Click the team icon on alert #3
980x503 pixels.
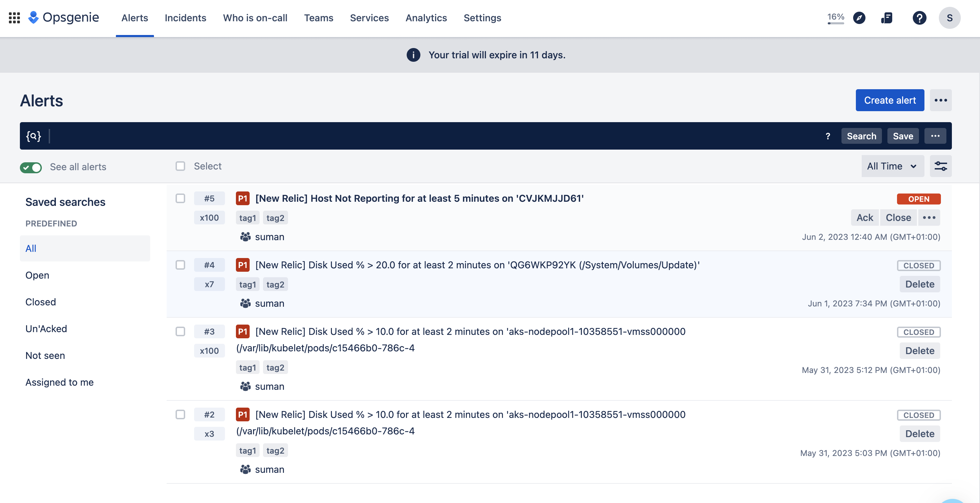[246, 386]
